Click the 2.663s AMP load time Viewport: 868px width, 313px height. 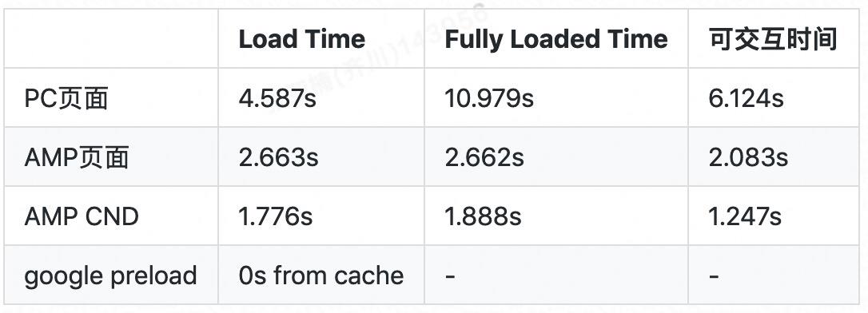tap(278, 157)
